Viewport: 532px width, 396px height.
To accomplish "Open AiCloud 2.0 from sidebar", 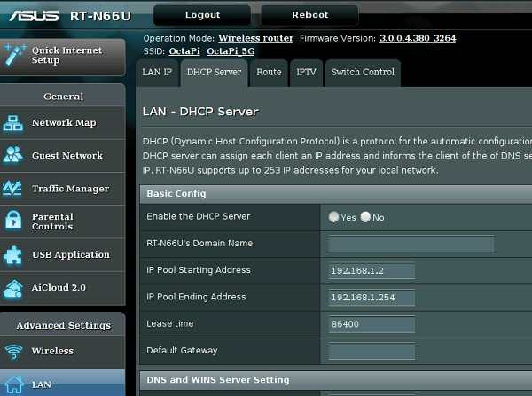I will (x=62, y=288).
